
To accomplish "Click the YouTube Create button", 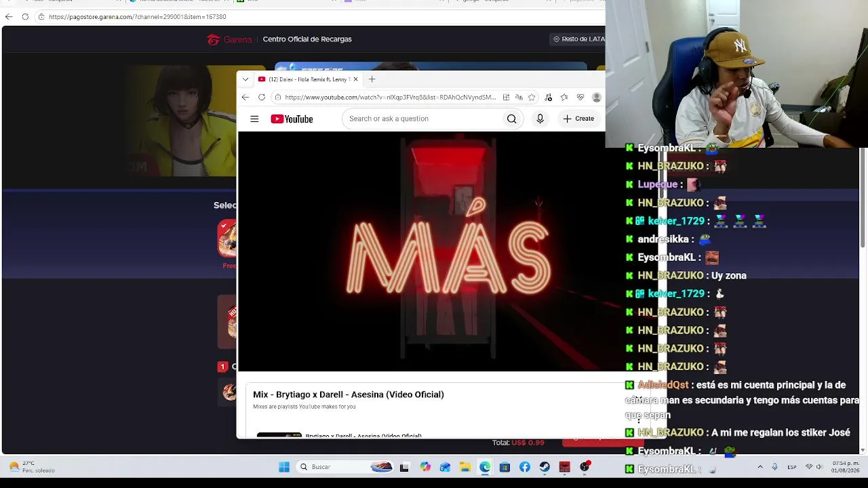I will point(578,119).
